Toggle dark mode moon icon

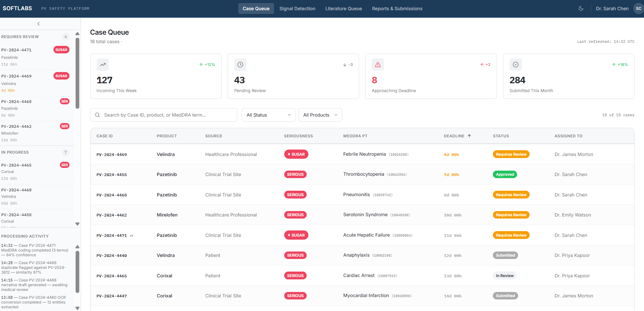[x=581, y=8]
